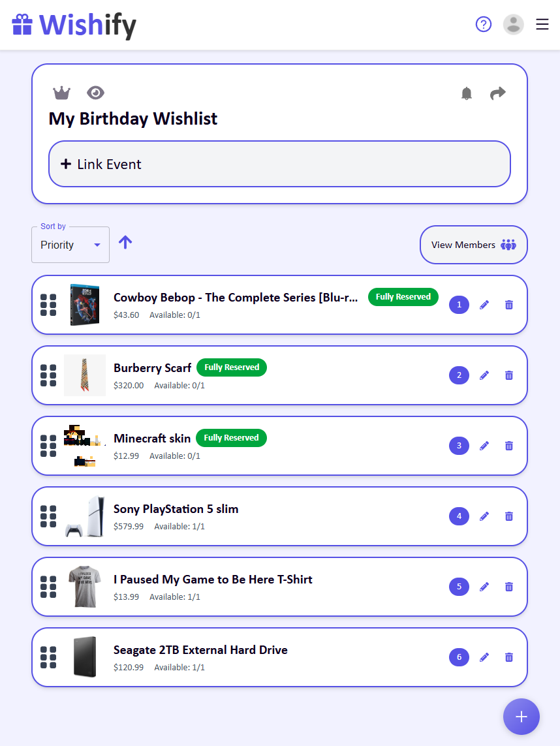Screen dimensions: 560x746
Task: Click the add item plus button
Action: [x=521, y=717]
